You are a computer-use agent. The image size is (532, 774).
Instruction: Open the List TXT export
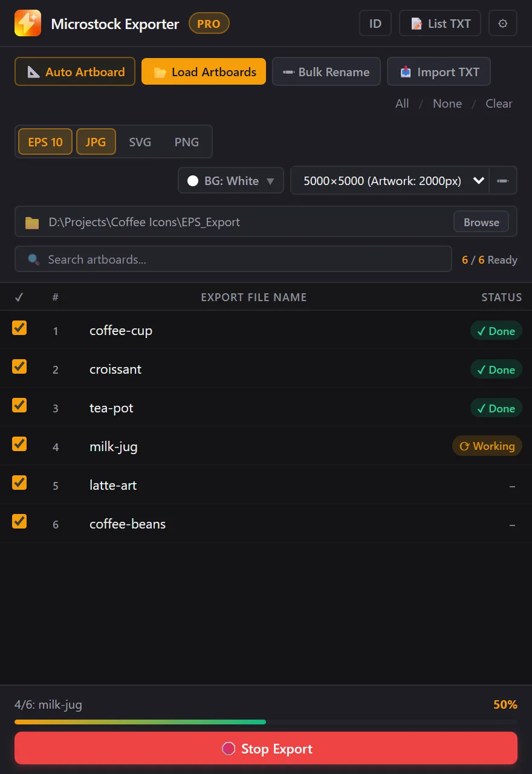click(x=440, y=24)
